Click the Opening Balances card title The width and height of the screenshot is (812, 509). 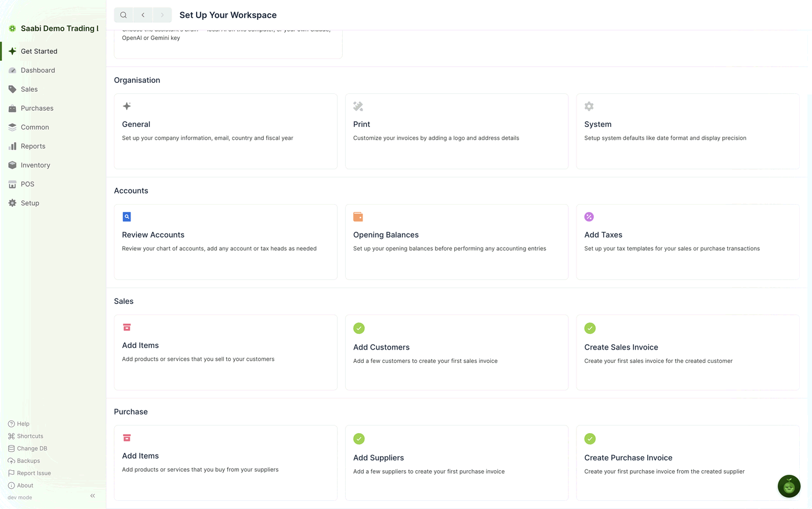tap(386, 235)
